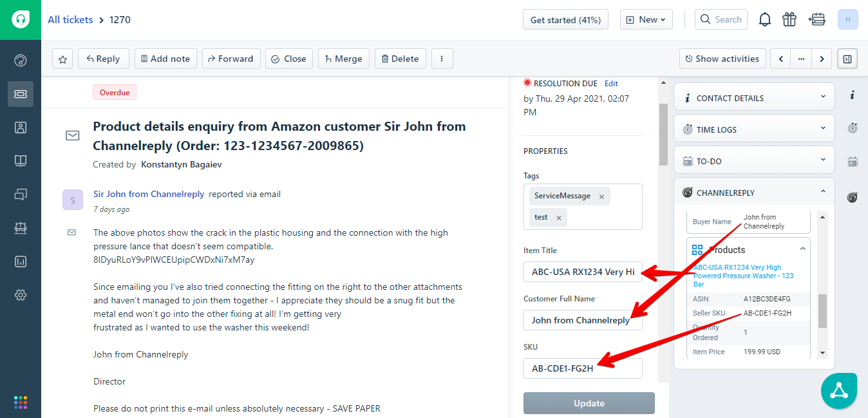This screenshot has height=418, width=868.
Task: Click the properties panel scrollbar
Action: [x=663, y=133]
